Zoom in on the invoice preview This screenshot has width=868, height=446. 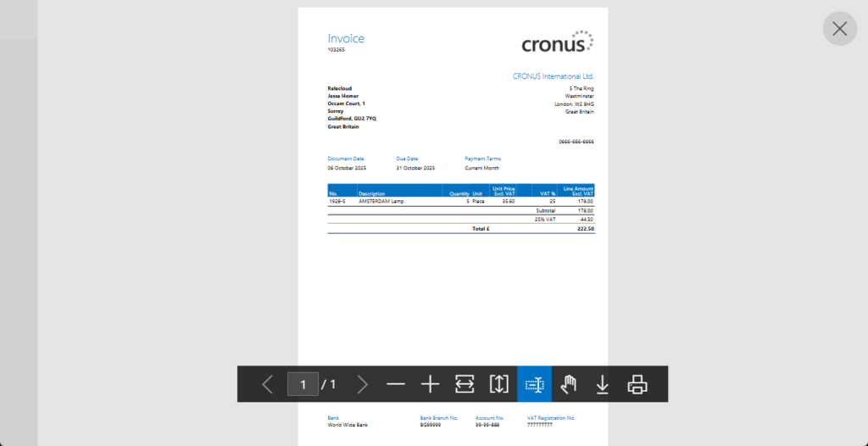point(431,384)
